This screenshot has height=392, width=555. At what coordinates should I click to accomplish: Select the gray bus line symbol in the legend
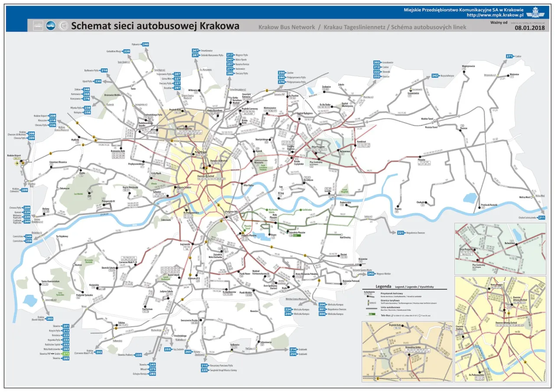[x=371, y=308]
